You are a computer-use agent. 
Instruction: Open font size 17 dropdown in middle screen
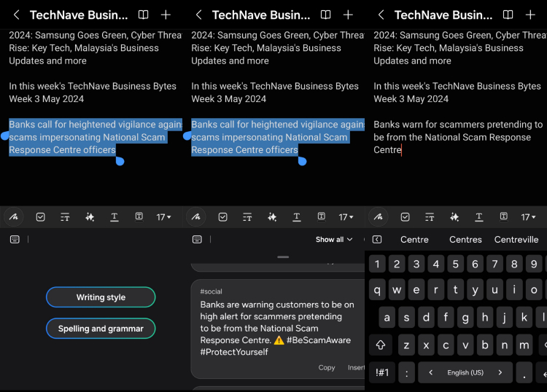(x=346, y=217)
